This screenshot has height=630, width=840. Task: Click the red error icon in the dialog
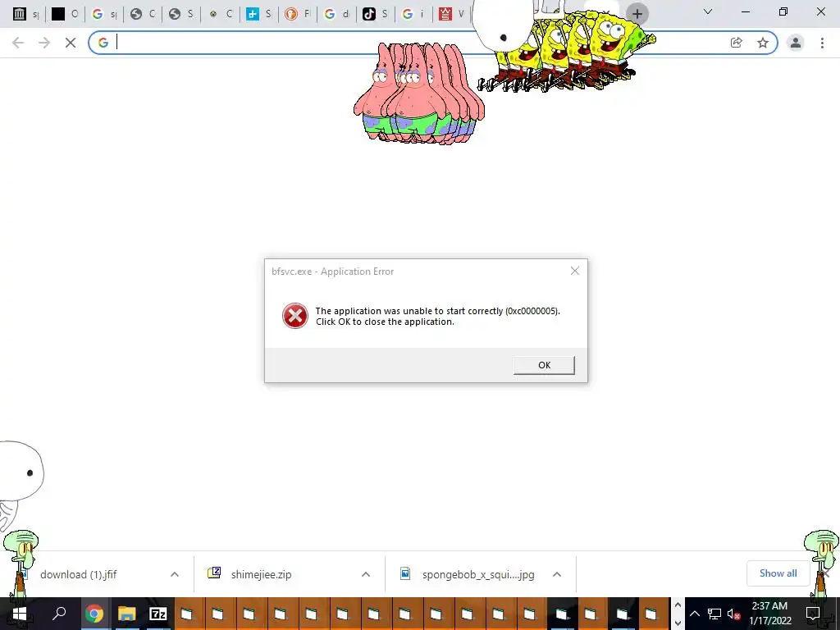(x=295, y=316)
